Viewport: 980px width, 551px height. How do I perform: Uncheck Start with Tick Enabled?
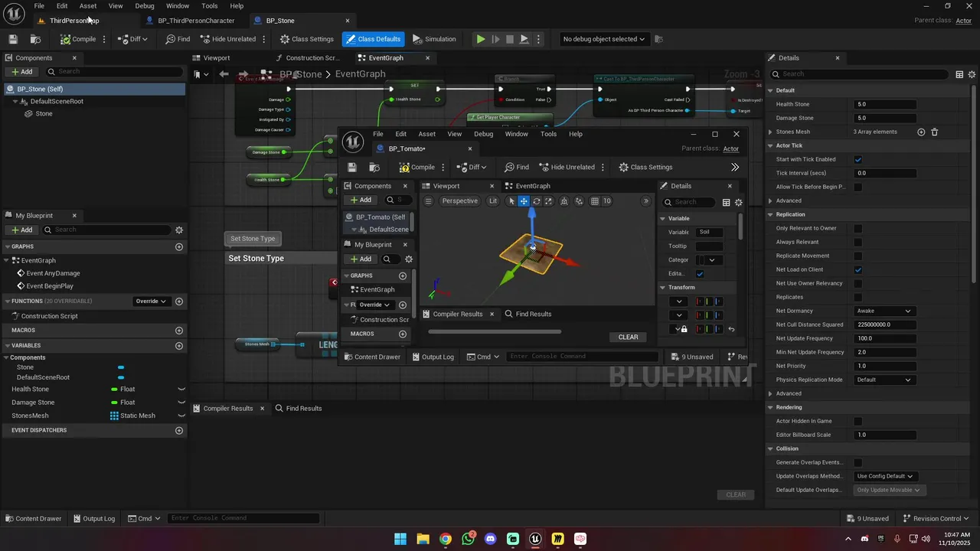pos(857,159)
